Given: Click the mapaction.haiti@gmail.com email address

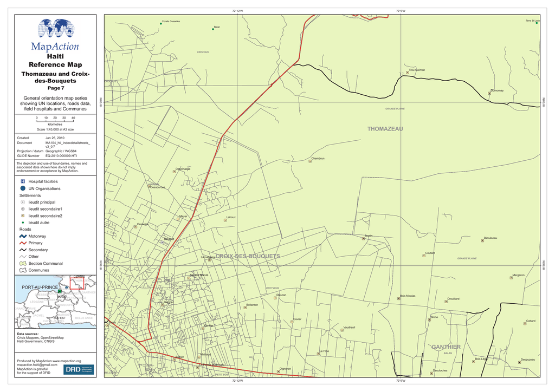Looking at the screenshot, I should coord(37,364).
